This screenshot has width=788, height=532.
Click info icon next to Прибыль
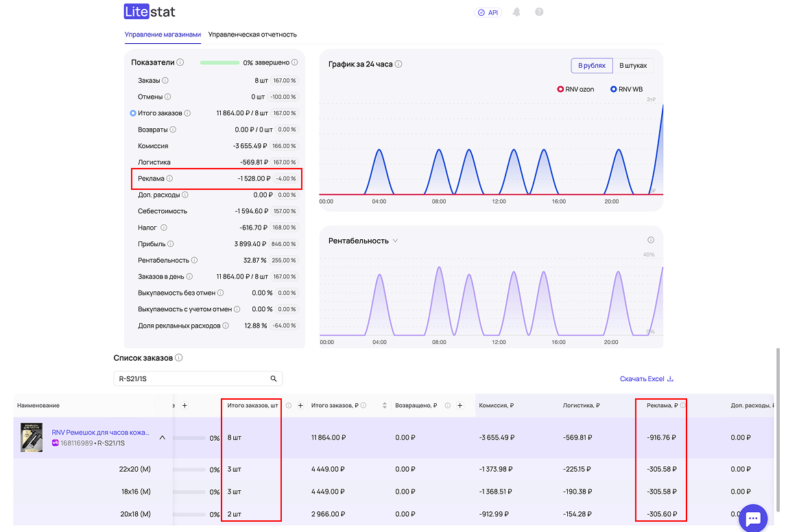tap(171, 244)
